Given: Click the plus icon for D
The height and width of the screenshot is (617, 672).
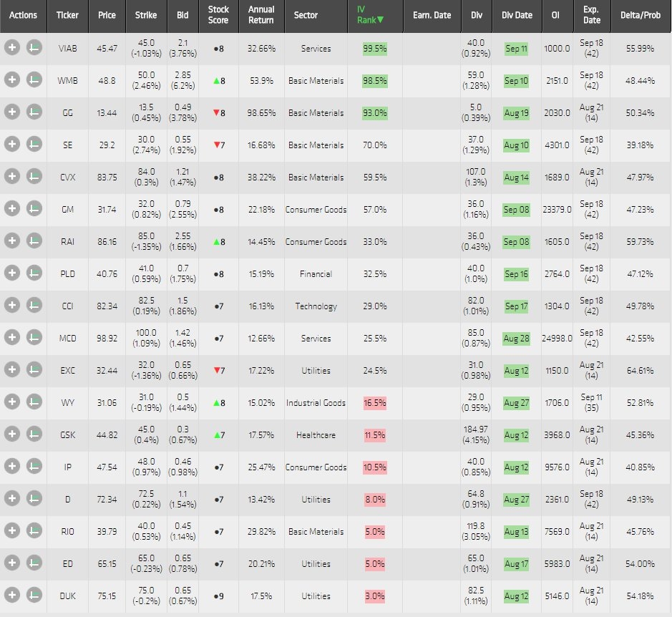Looking at the screenshot, I should (x=12, y=498).
